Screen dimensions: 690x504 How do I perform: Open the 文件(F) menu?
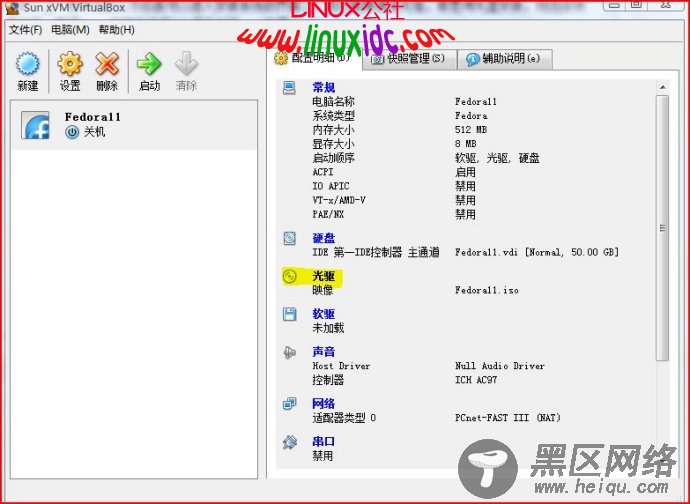tap(26, 30)
